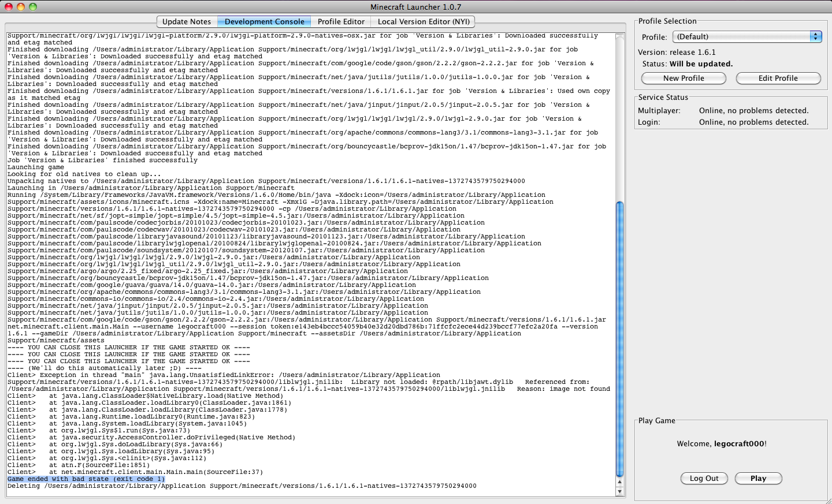The width and height of the screenshot is (832, 504).
Task: Click the '(We'll do this automatically later ;D)' line
Action: coord(105,368)
